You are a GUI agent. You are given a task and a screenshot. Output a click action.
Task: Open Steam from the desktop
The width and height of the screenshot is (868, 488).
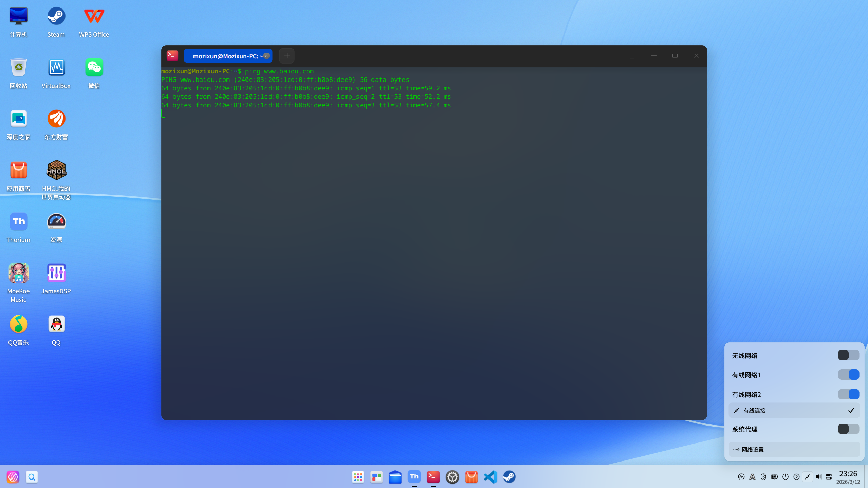point(56,16)
